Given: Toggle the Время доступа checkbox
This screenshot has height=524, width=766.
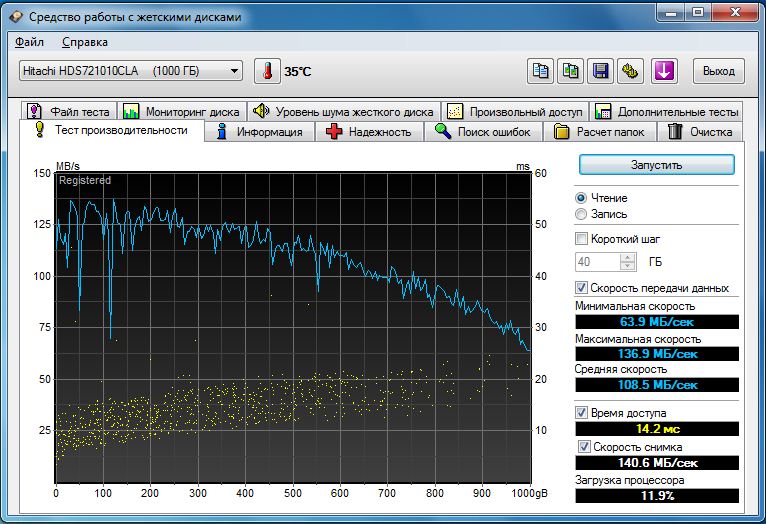Looking at the screenshot, I should [x=582, y=412].
